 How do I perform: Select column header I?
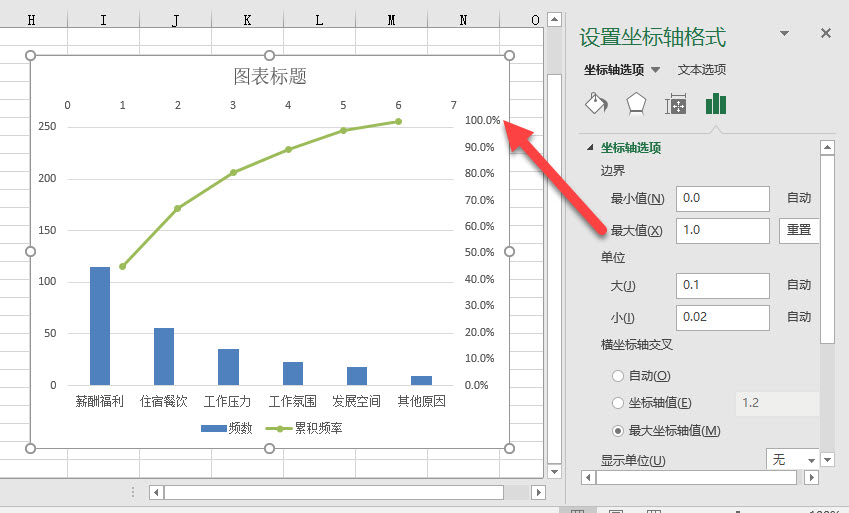(103, 20)
